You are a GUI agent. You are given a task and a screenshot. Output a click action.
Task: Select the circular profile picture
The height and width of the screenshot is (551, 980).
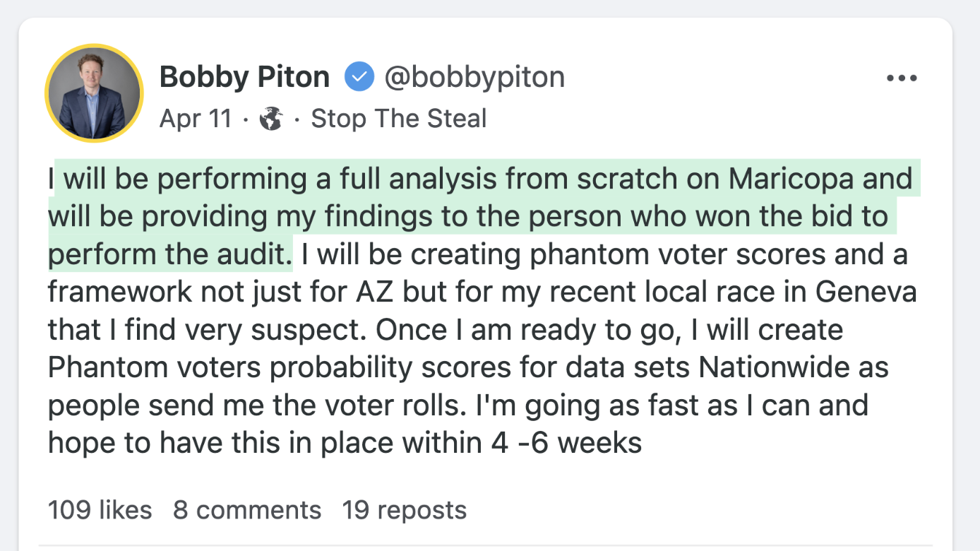[x=94, y=93]
